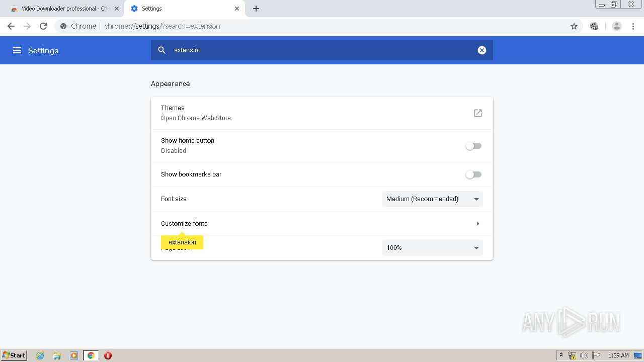Select the Settings tab
Screen dimensions: 644x362
[184, 9]
